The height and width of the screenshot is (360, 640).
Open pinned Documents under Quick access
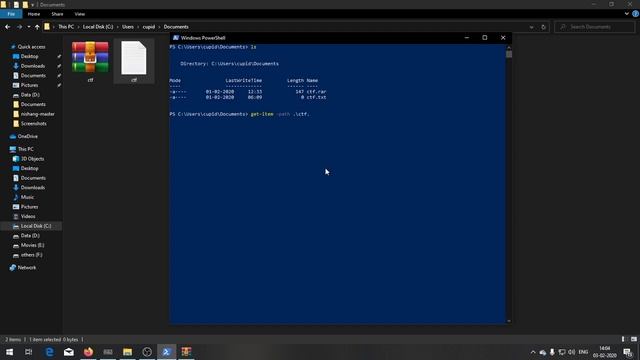click(x=33, y=76)
